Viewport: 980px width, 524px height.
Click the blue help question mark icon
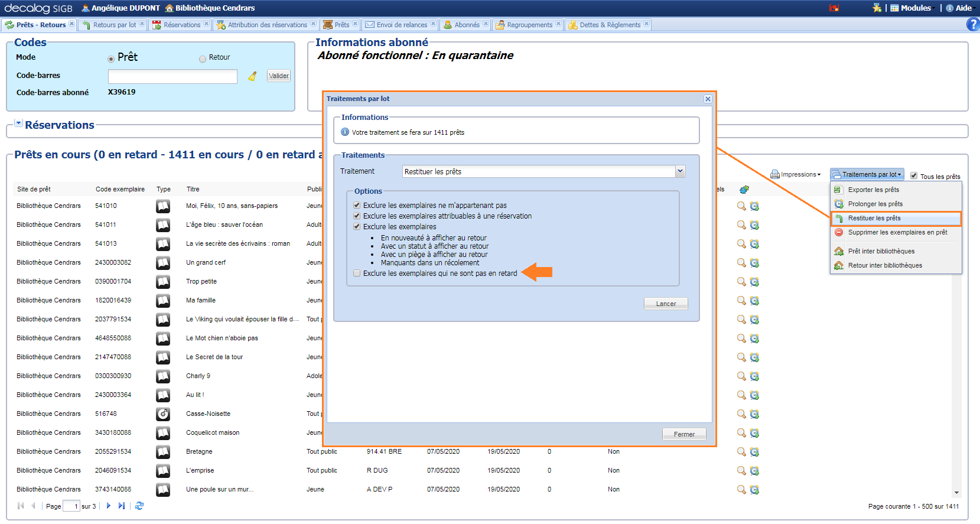(972, 24)
